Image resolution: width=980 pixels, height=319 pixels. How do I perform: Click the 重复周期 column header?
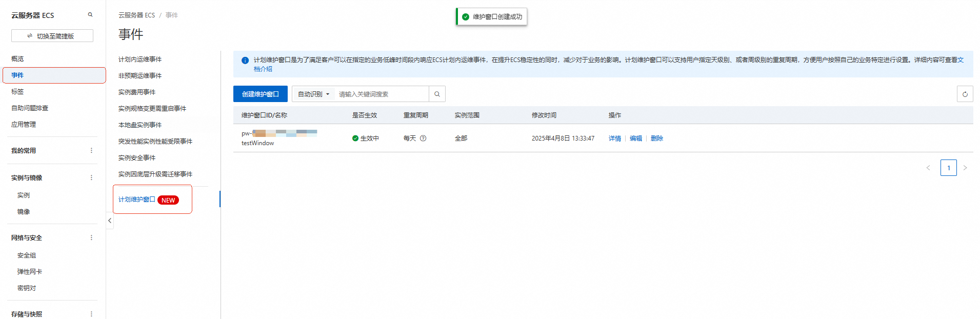[416, 115]
